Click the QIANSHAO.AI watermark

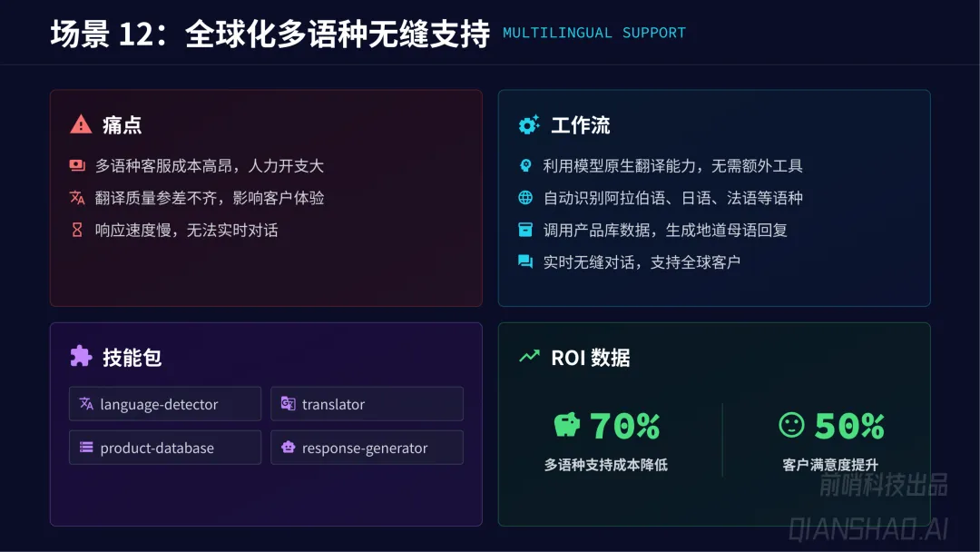click(x=867, y=528)
